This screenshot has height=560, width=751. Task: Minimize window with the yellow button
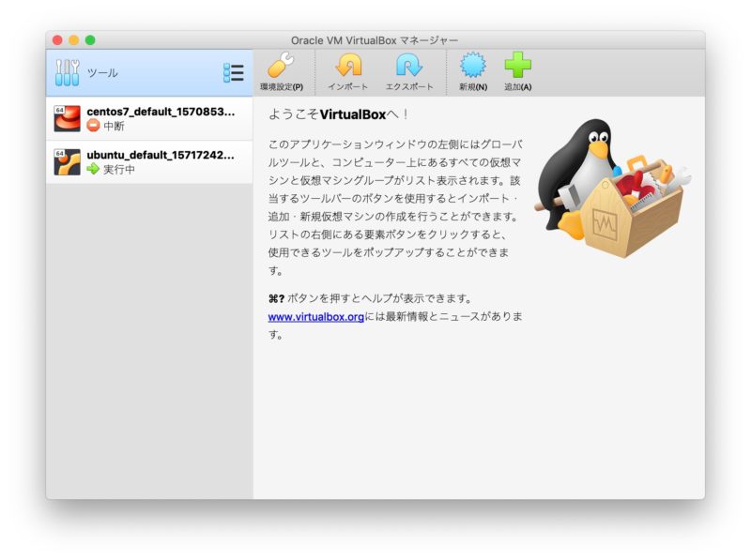(74, 40)
